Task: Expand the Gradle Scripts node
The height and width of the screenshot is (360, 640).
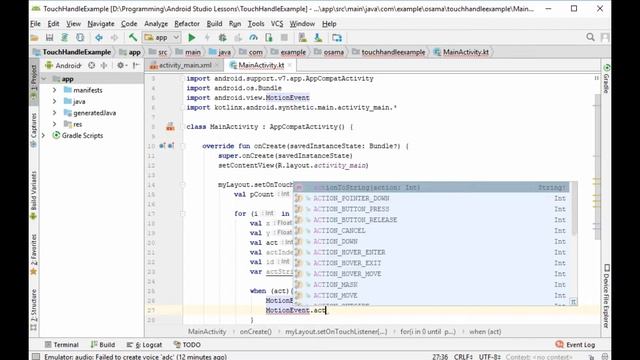Action: point(44,136)
